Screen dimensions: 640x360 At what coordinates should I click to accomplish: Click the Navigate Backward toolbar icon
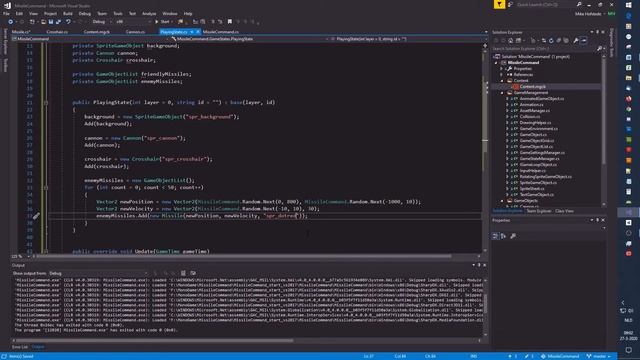click(11, 22)
